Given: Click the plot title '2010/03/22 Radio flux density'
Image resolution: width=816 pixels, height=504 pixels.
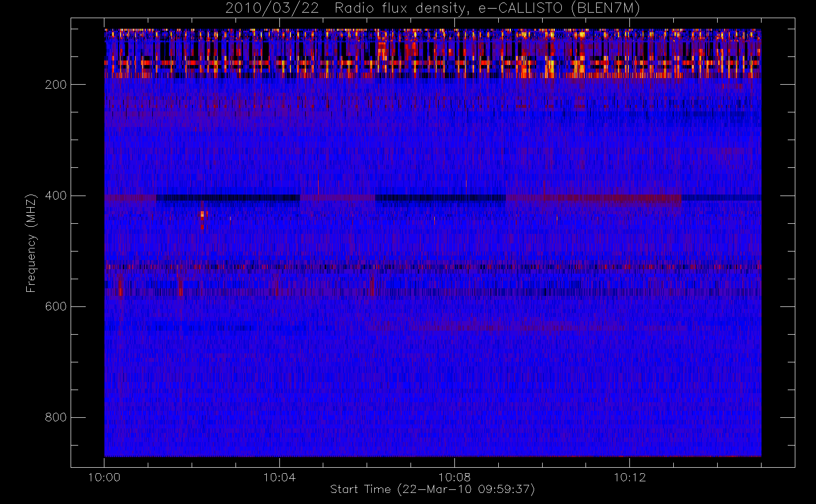Looking at the screenshot, I should [x=433, y=9].
